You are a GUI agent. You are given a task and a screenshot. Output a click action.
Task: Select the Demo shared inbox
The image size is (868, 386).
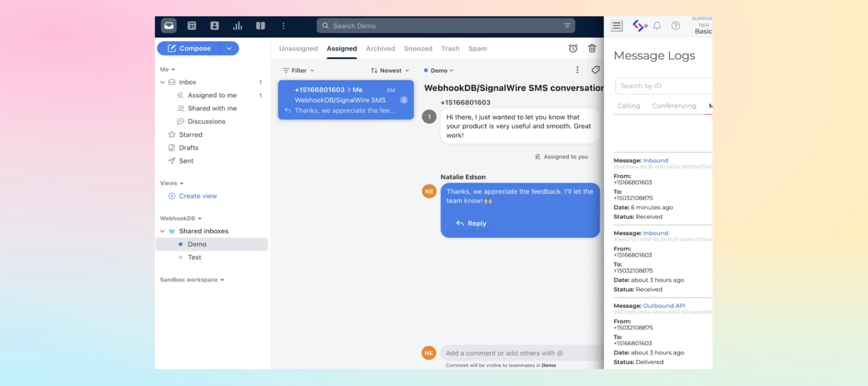[x=212, y=244]
